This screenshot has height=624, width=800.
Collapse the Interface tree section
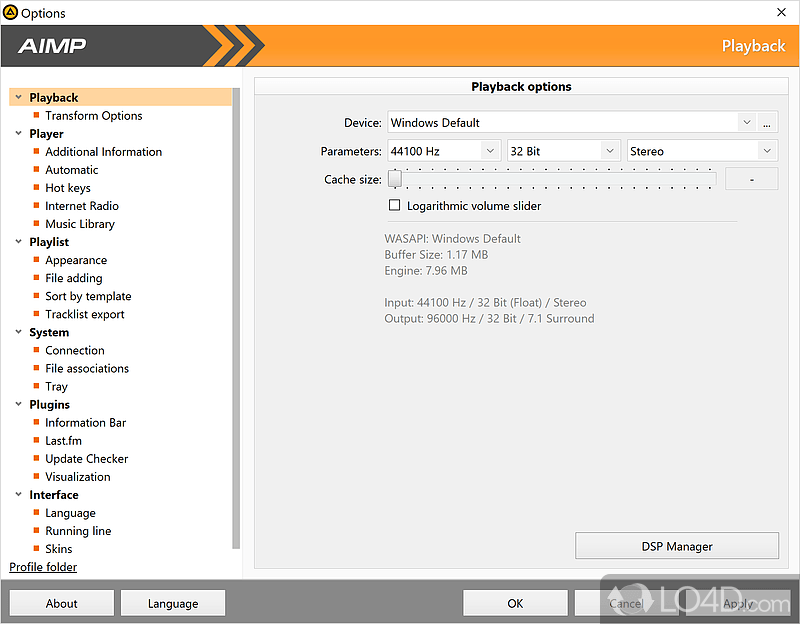[x=18, y=494]
